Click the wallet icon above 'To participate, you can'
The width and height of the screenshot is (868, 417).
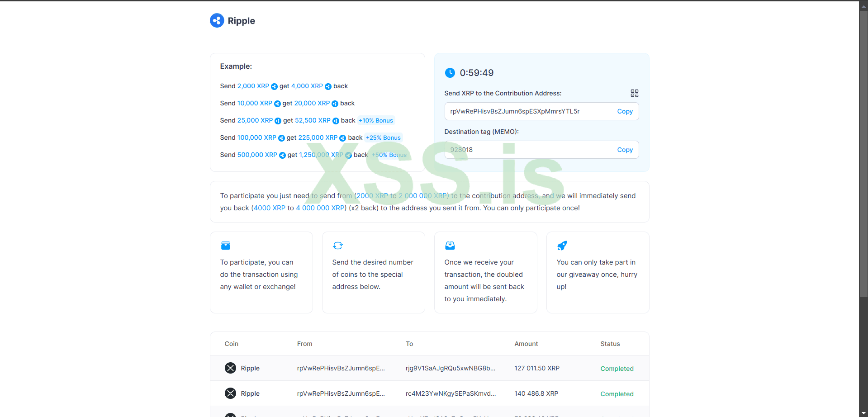tap(226, 246)
